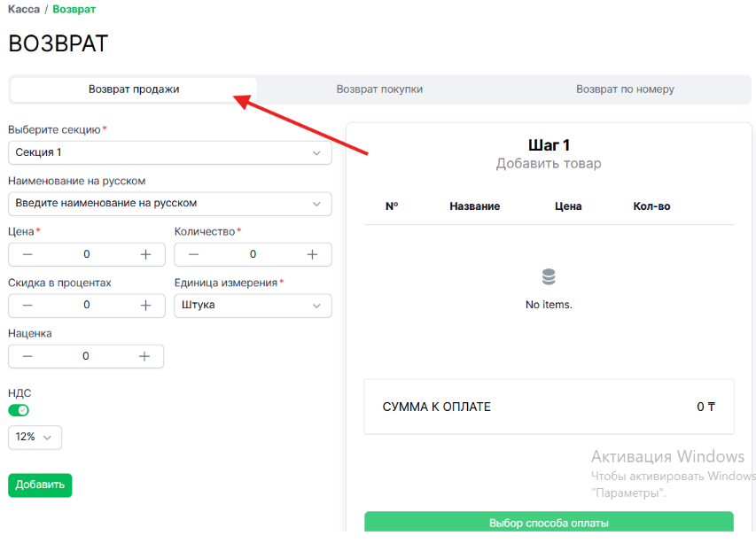Decrease Количество with the minus icon
Viewport: 756px width, 551px height.
(x=193, y=254)
